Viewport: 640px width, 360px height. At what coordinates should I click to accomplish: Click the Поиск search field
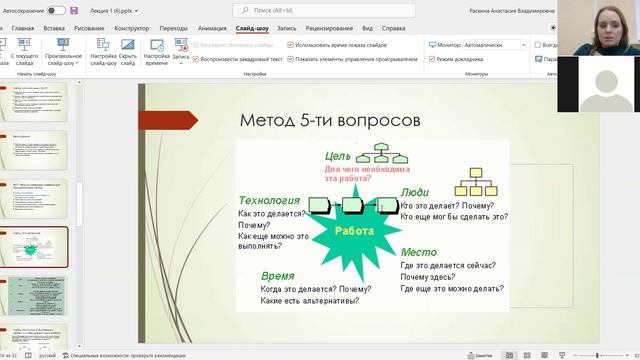click(x=324, y=11)
